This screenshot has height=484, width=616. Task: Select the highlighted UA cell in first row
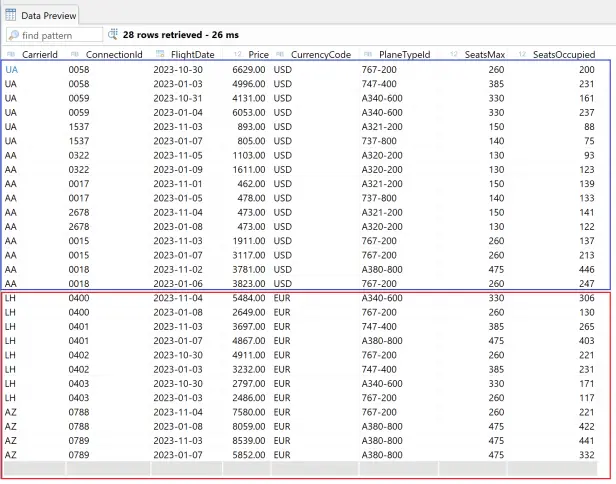click(x=11, y=70)
